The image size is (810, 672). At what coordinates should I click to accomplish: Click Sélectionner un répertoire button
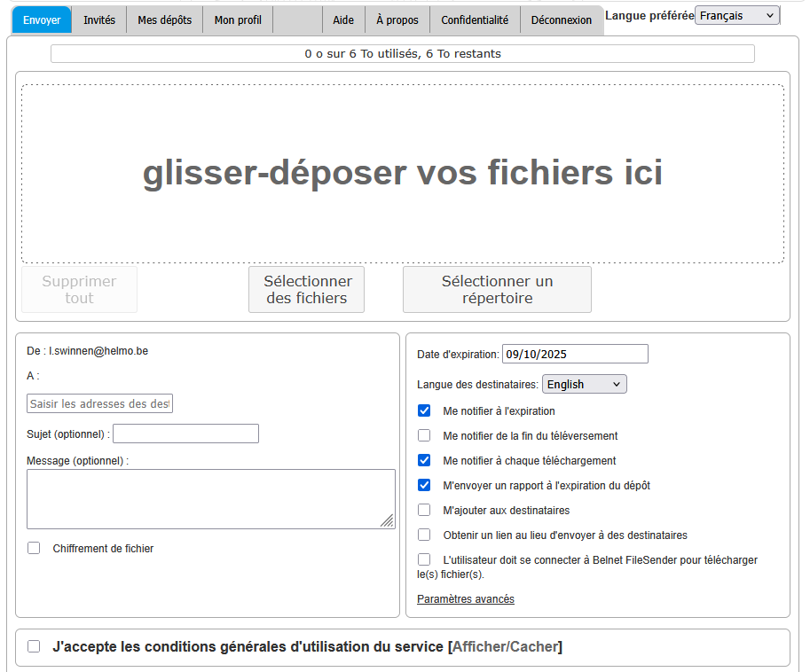[x=497, y=290]
